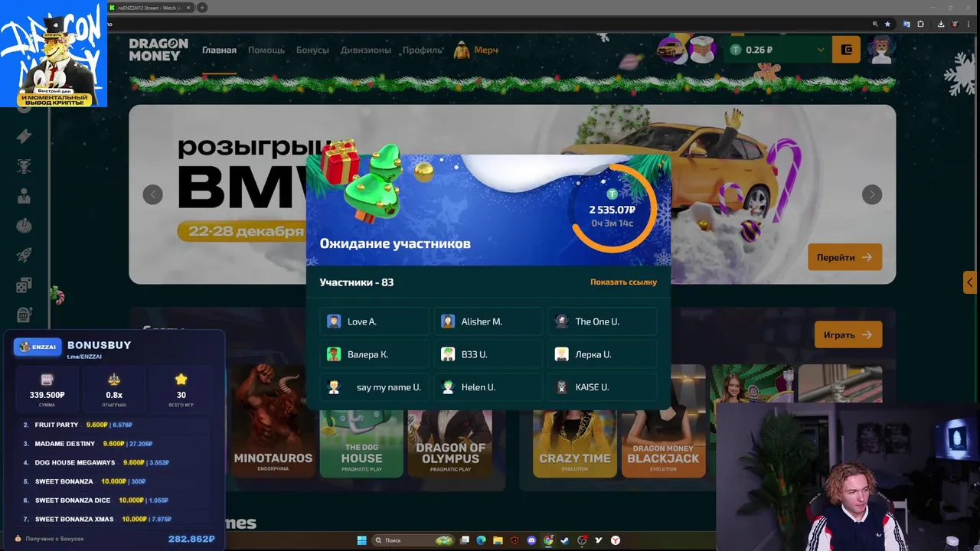
Task: Bookmark this page with star icon
Action: (x=887, y=24)
